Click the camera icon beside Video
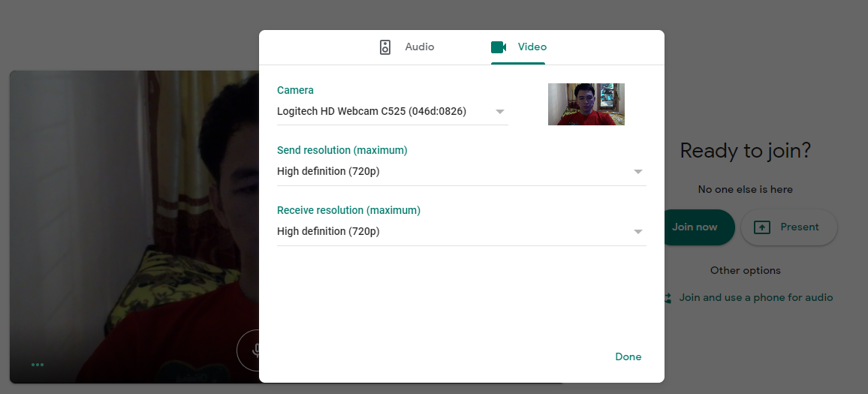The image size is (868, 394). [x=499, y=47]
